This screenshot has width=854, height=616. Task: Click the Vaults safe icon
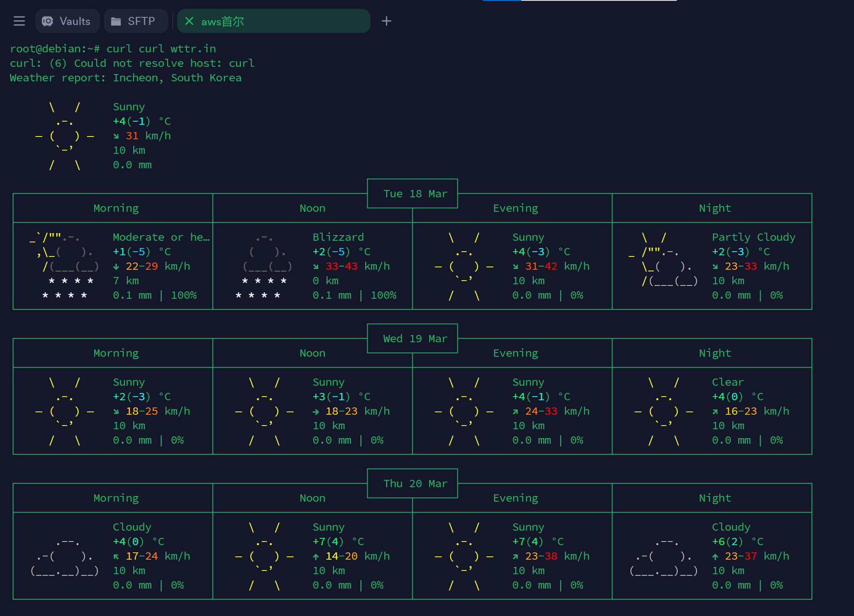tap(48, 21)
